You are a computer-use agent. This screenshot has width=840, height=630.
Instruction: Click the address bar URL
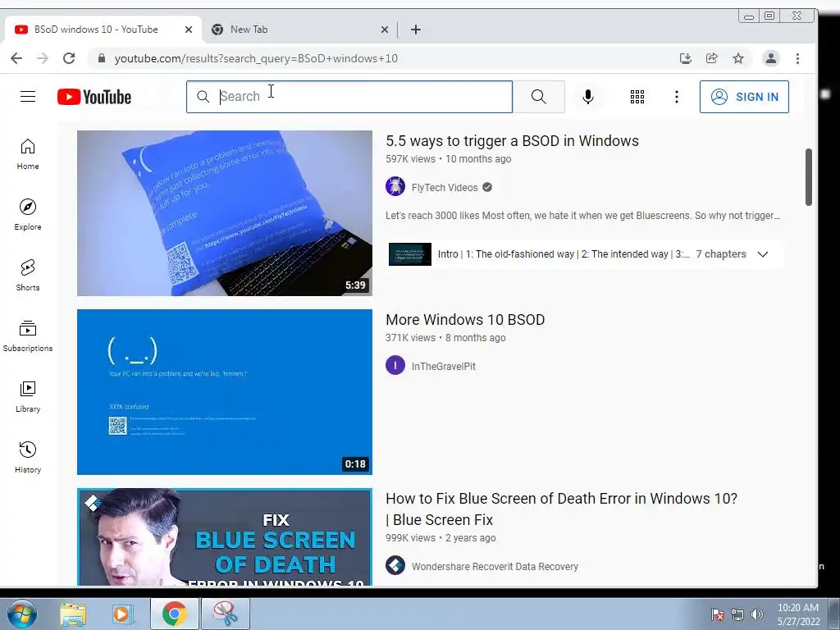256,58
